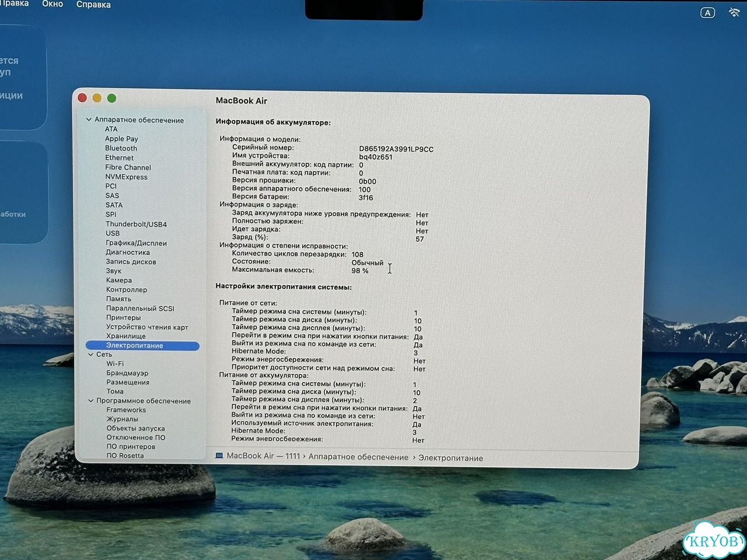Select Принтеры in the sidebar

point(123,317)
